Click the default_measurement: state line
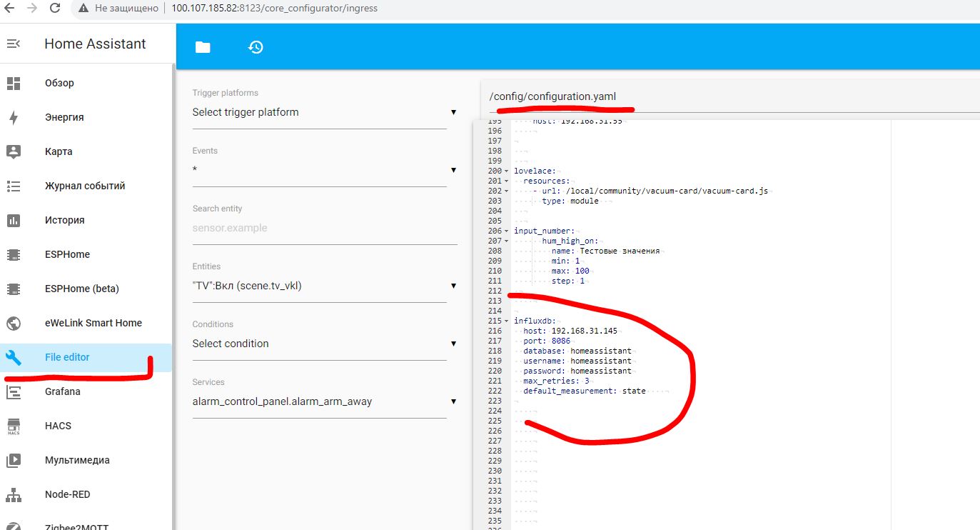The width and height of the screenshot is (980, 530). pyautogui.click(x=585, y=391)
